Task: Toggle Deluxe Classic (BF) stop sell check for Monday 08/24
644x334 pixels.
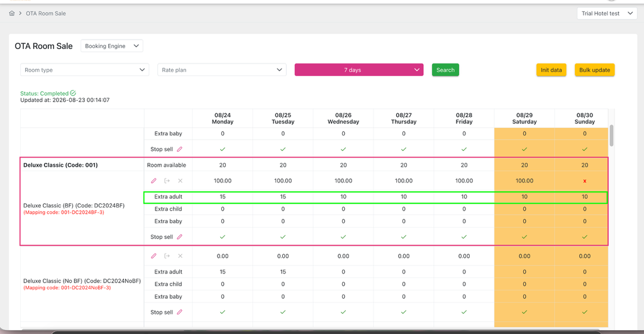Action: click(x=223, y=237)
